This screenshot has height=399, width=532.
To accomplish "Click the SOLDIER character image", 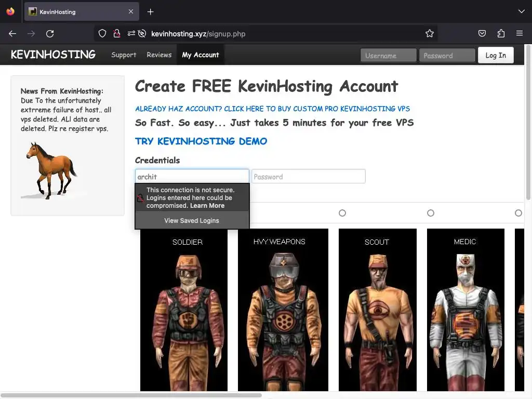I will (x=184, y=310).
